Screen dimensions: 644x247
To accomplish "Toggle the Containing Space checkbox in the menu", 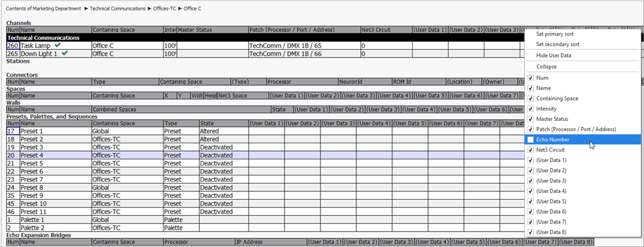I will click(531, 99).
